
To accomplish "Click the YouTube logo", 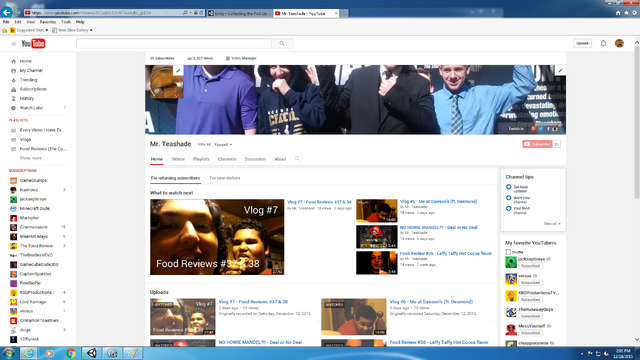I will [x=33, y=43].
